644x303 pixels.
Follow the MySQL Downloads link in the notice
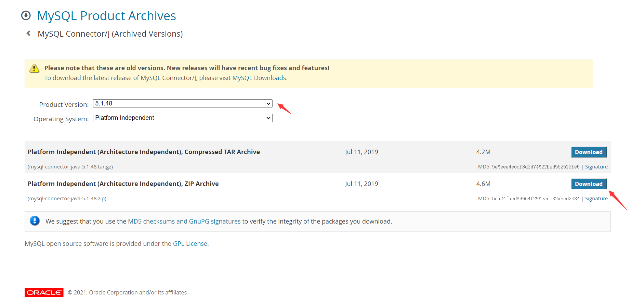click(259, 78)
